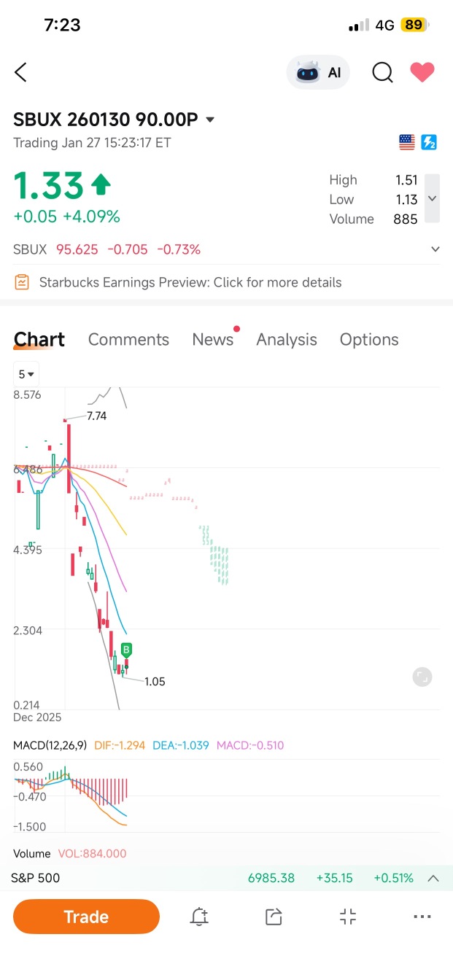The width and height of the screenshot is (453, 980).
Task: Expand chart to fullscreen view
Action: (348, 917)
